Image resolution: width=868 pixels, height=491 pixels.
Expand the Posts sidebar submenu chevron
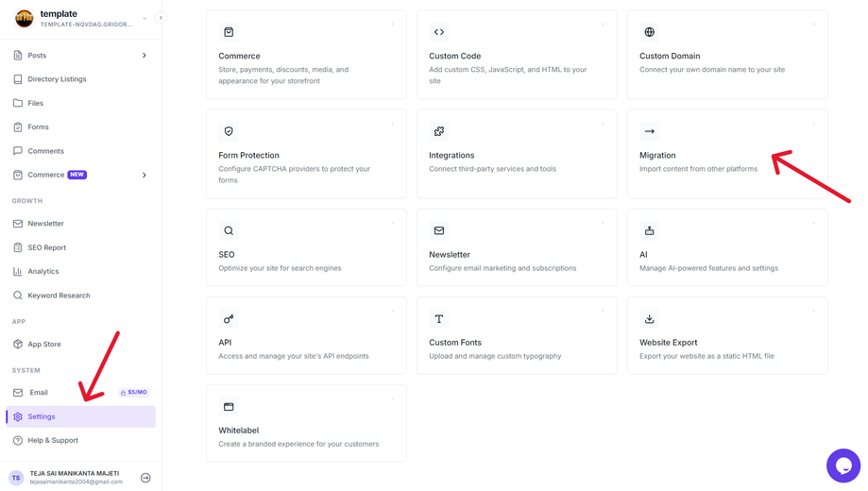144,56
